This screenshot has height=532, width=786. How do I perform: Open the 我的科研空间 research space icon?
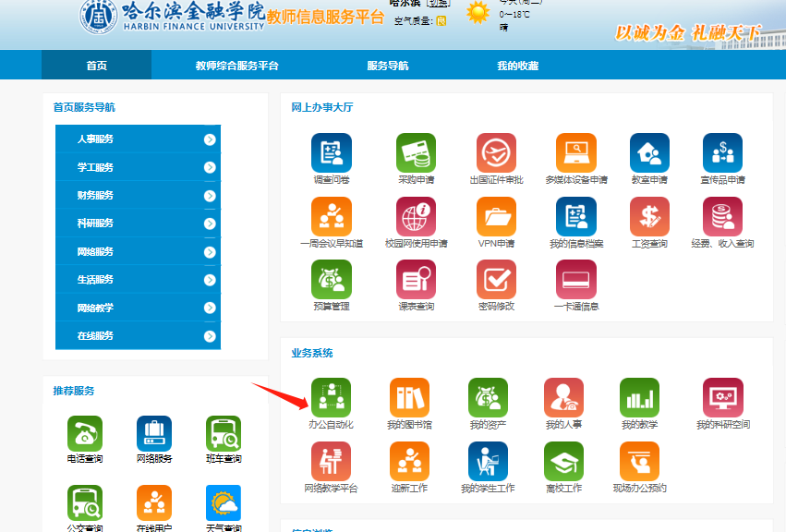pyautogui.click(x=722, y=398)
